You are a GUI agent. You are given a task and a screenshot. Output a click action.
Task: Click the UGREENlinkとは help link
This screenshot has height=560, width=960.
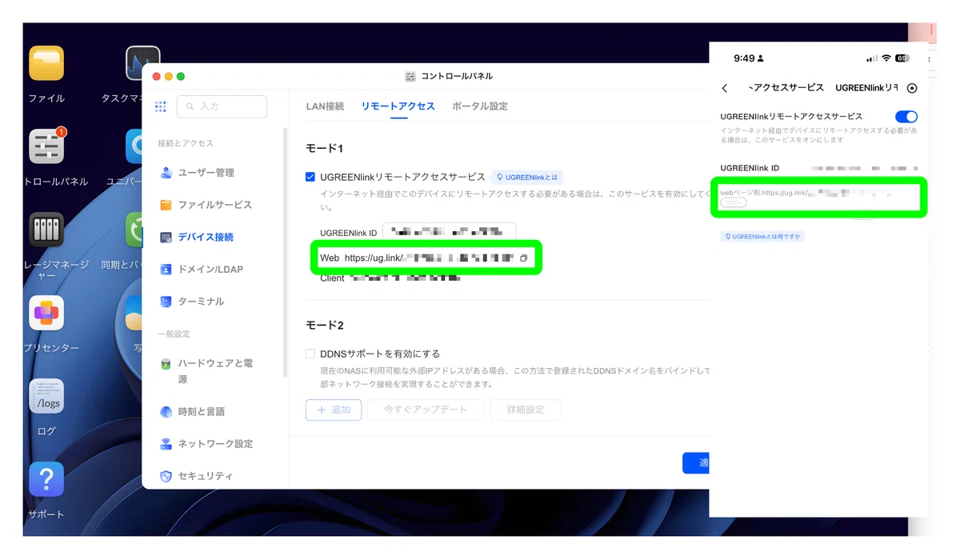tap(528, 177)
